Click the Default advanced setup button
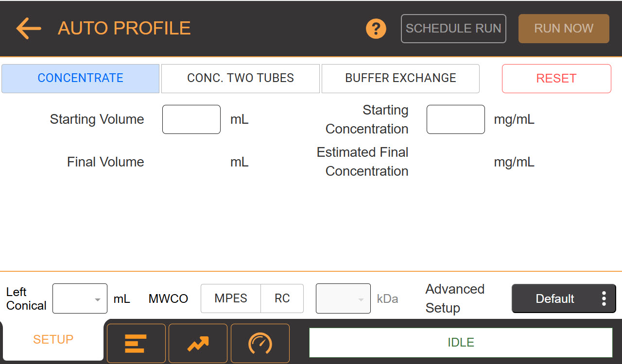This screenshot has width=622, height=364. (564, 298)
